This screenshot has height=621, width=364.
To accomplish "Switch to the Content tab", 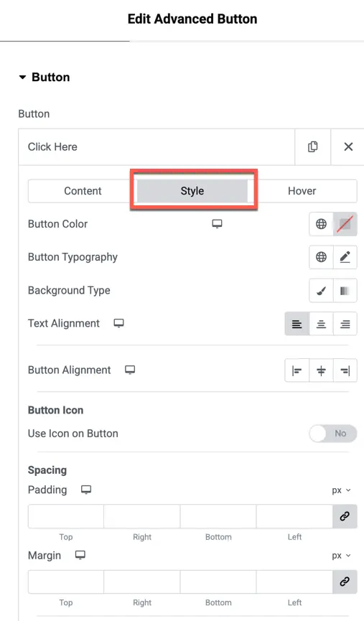I will (x=83, y=191).
